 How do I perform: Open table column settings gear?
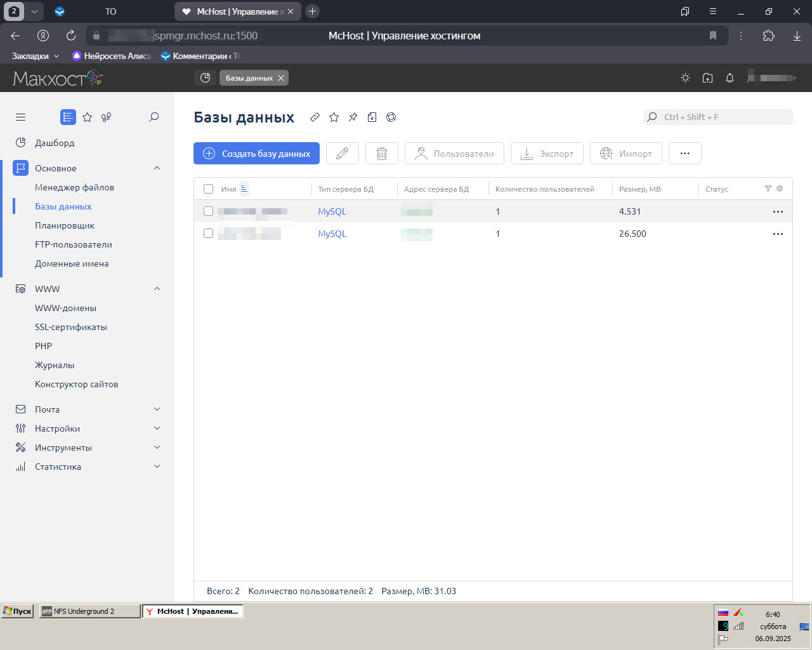coord(780,189)
